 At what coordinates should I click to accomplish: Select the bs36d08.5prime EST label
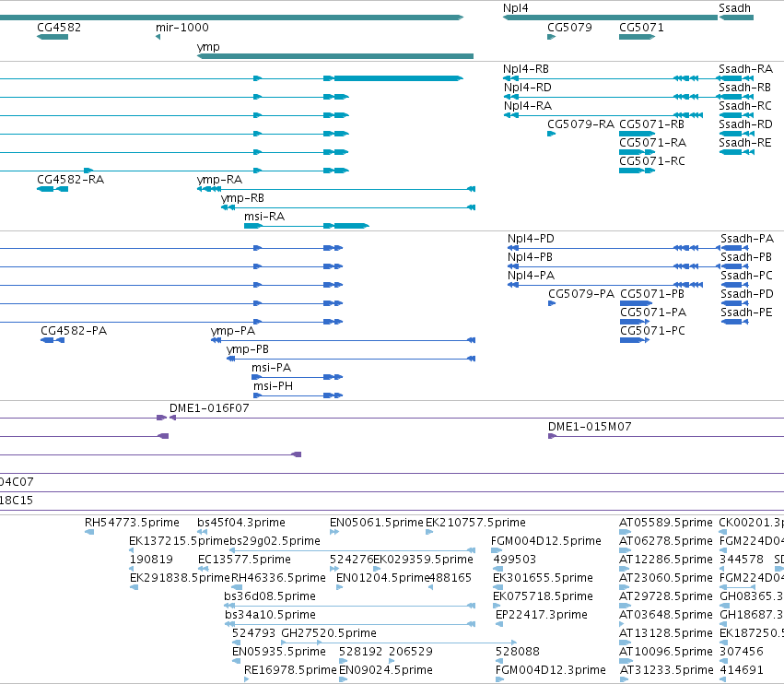click(270, 597)
